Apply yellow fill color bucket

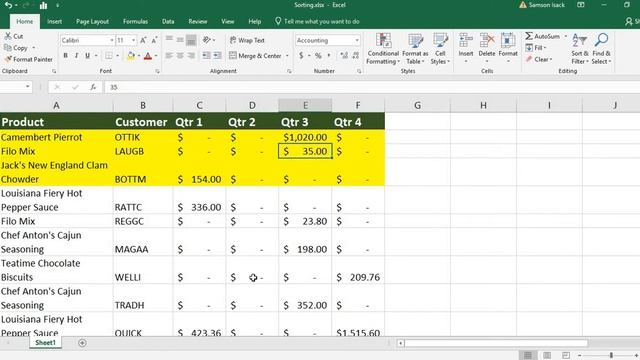[x=131, y=56]
